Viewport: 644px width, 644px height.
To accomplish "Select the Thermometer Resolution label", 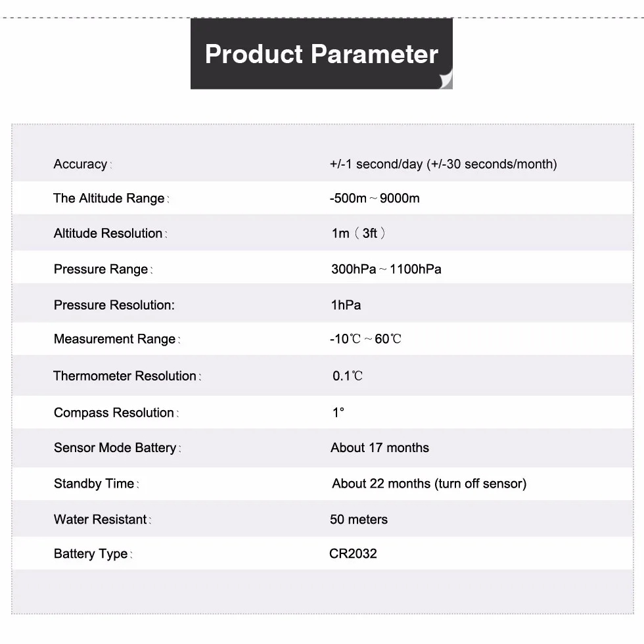I will coord(127,376).
